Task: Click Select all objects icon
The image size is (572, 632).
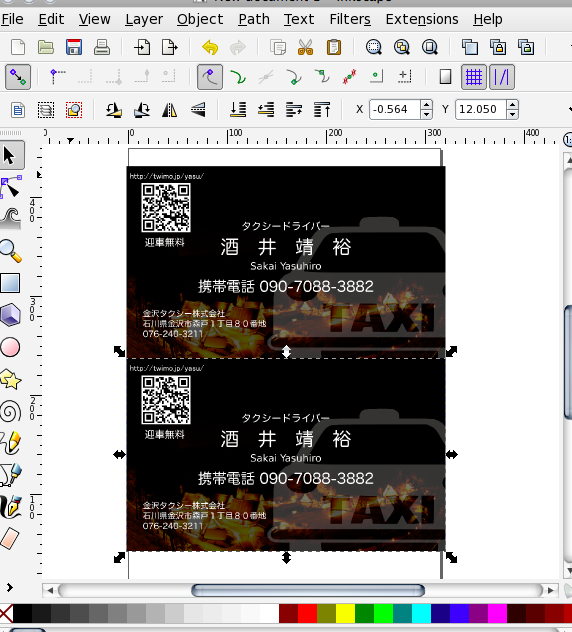Action: (x=18, y=110)
